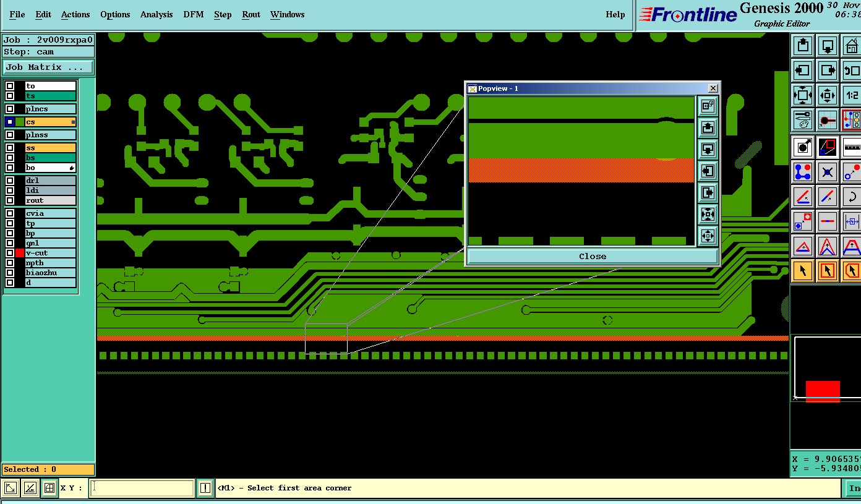
Task: Click the first yellow arrow selection tool
Action: tap(802, 271)
